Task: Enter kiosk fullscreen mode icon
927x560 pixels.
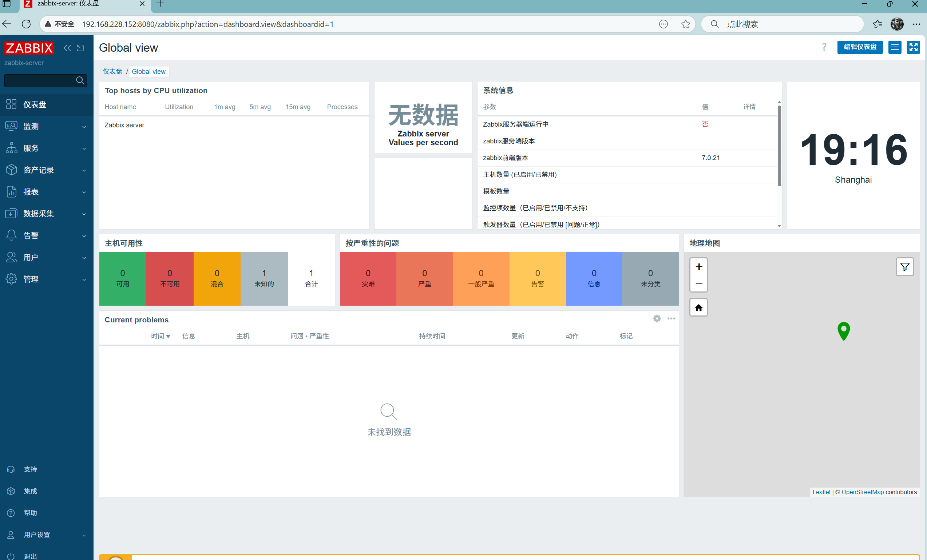Action: point(913,47)
